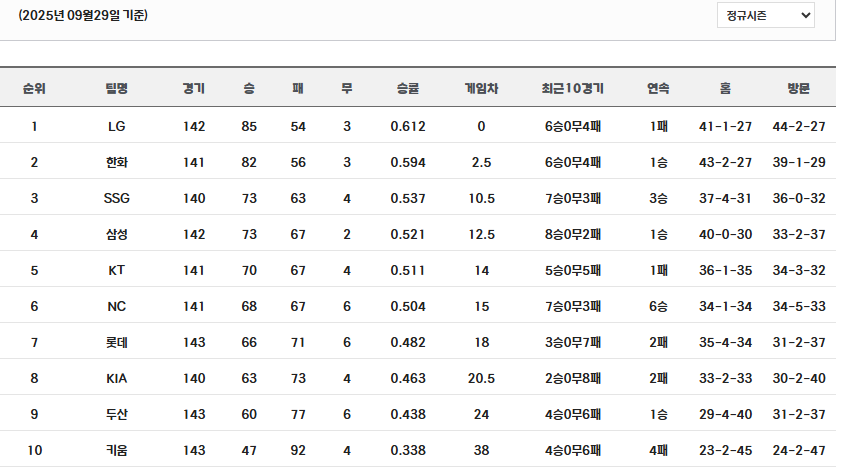Image resolution: width=845 pixels, height=472 pixels.
Task: Click the 승 column header
Action: point(249,88)
